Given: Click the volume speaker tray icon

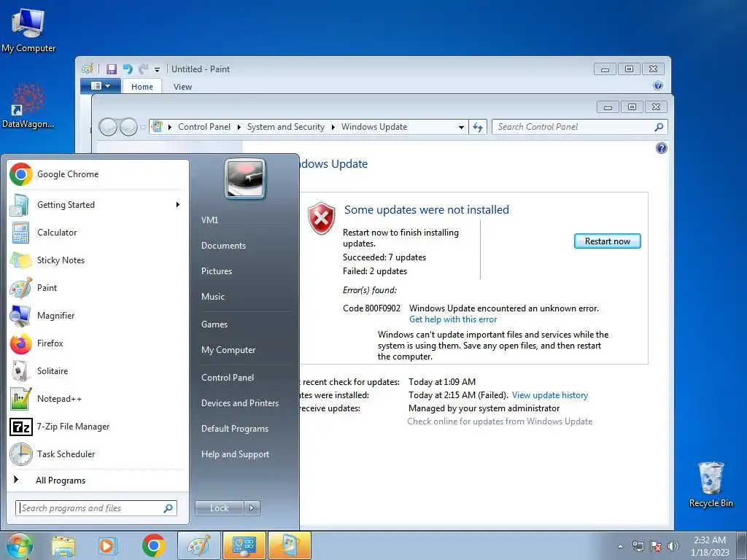Looking at the screenshot, I should pos(673,546).
